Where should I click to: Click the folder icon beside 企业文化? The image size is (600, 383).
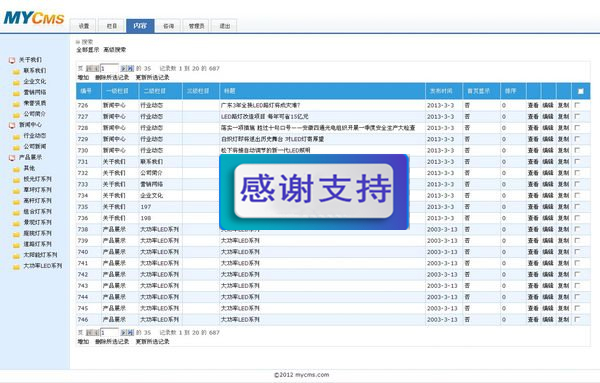[x=16, y=82]
